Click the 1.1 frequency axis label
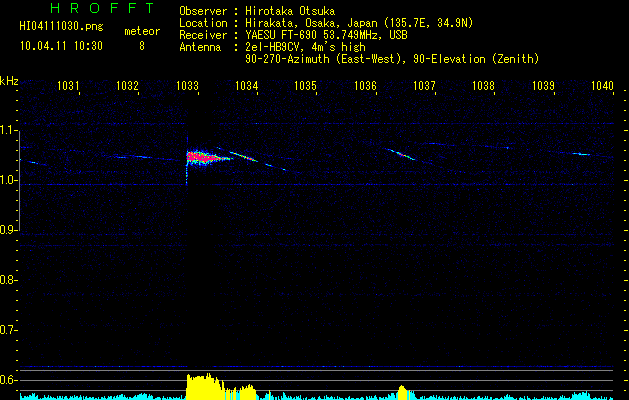The width and height of the screenshot is (629, 400). 8,130
